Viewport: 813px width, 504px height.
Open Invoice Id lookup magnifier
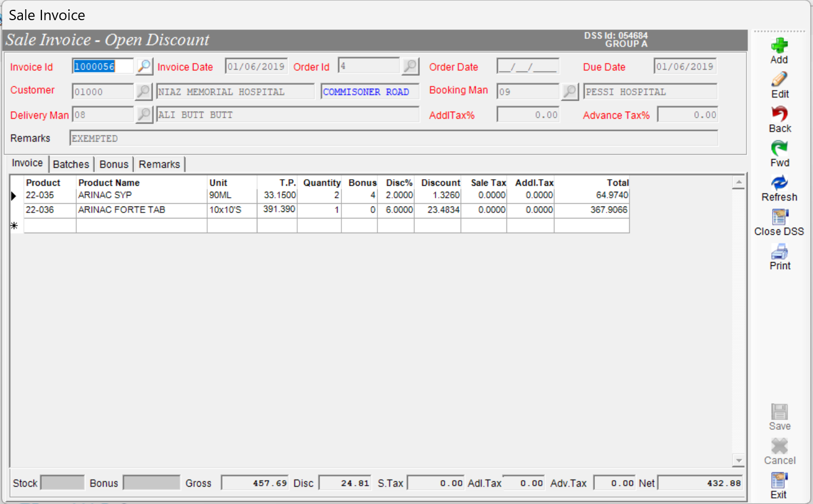point(144,66)
